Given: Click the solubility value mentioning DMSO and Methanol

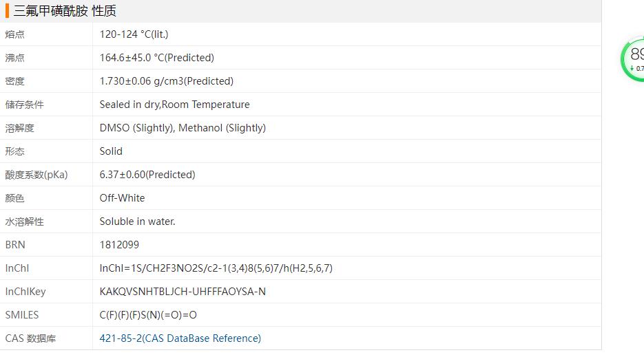Looking at the screenshot, I should click(x=182, y=128).
